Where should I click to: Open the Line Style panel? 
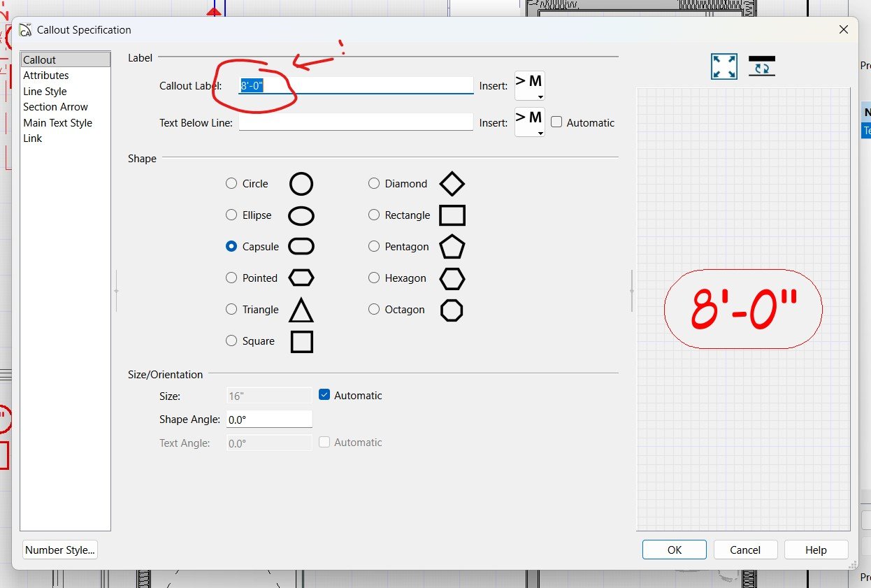pyautogui.click(x=45, y=92)
